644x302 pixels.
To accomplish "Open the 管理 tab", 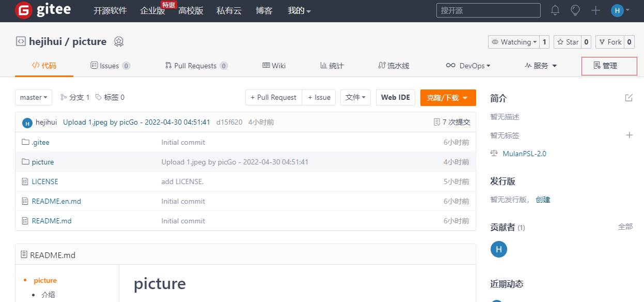I will pyautogui.click(x=609, y=66).
